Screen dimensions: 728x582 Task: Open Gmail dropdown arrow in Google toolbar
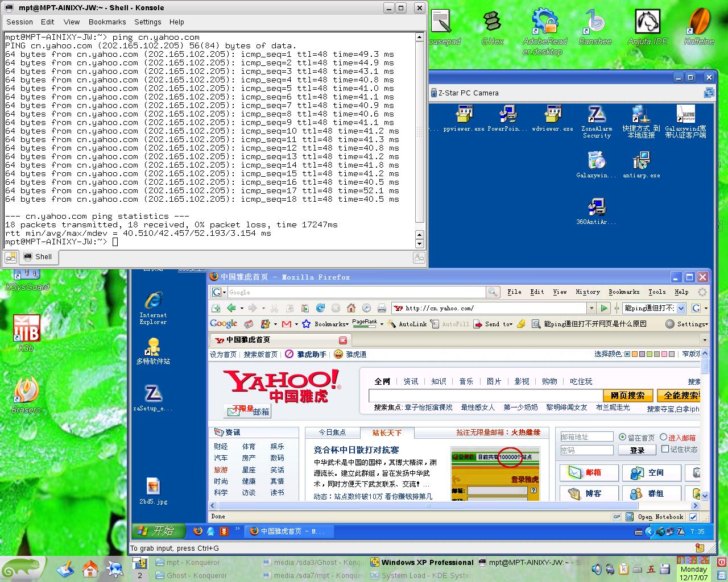296,324
